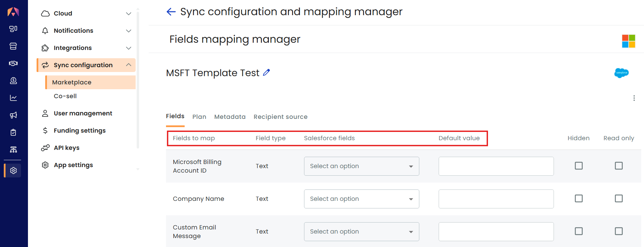The height and width of the screenshot is (247, 644).
Task: Check Read only for Company Name
Action: [x=619, y=198]
